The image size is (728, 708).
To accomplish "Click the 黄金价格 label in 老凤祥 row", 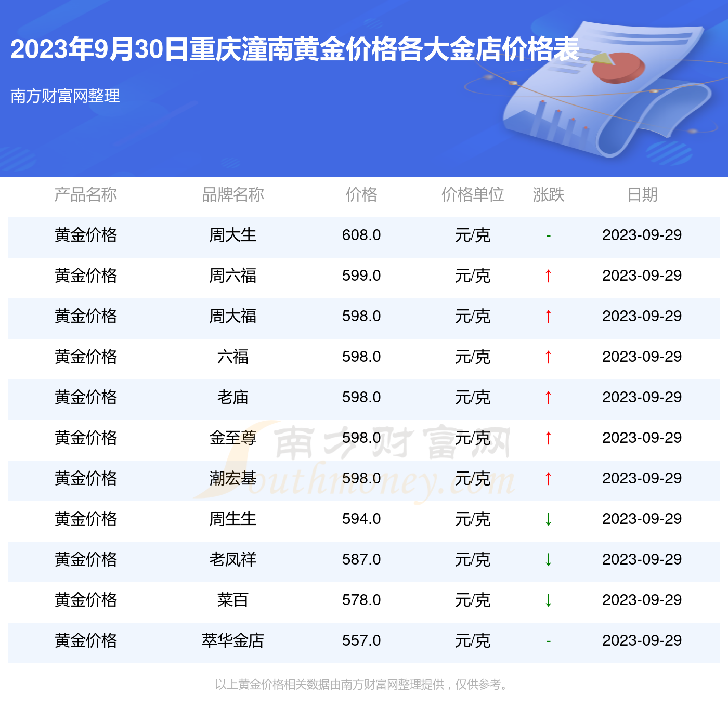I will click(86, 559).
